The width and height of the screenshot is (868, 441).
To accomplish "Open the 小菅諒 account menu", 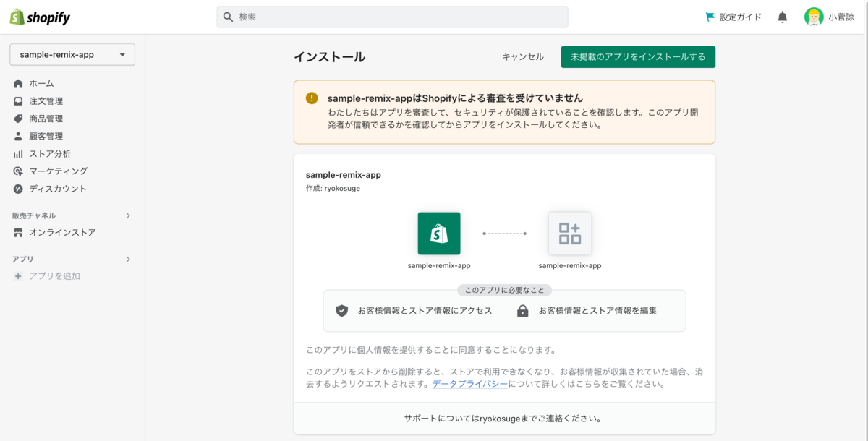I will [x=830, y=17].
